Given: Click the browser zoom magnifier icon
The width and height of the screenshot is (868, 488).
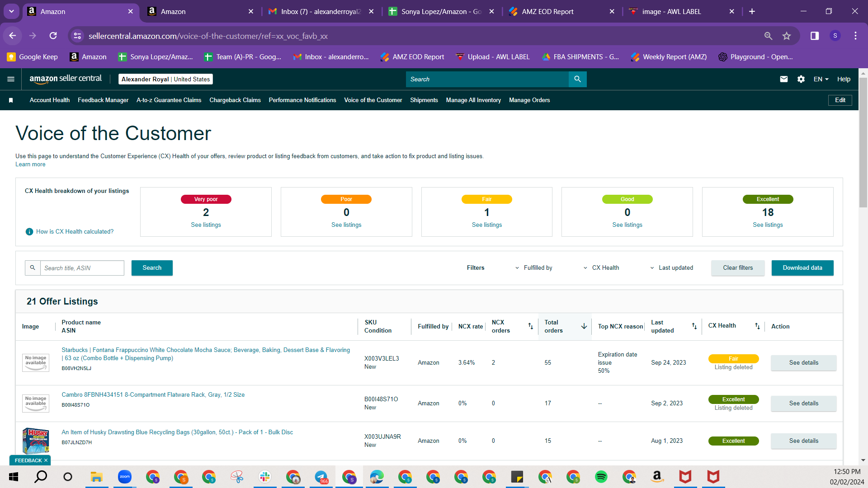Looking at the screenshot, I should tap(768, 36).
